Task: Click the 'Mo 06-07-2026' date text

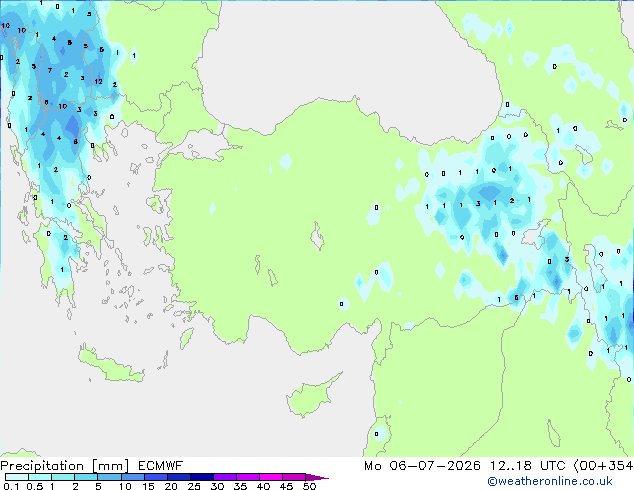Action: pos(422,466)
